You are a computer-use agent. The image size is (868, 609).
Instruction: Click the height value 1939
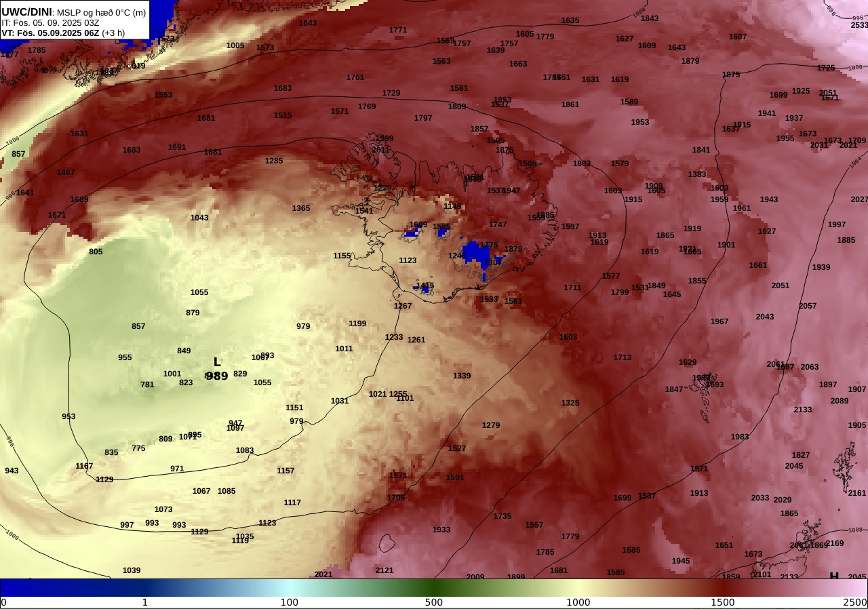click(821, 267)
